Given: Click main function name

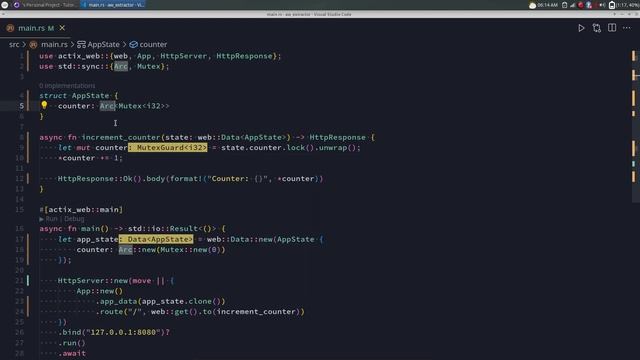Looking at the screenshot, I should click(90, 229).
